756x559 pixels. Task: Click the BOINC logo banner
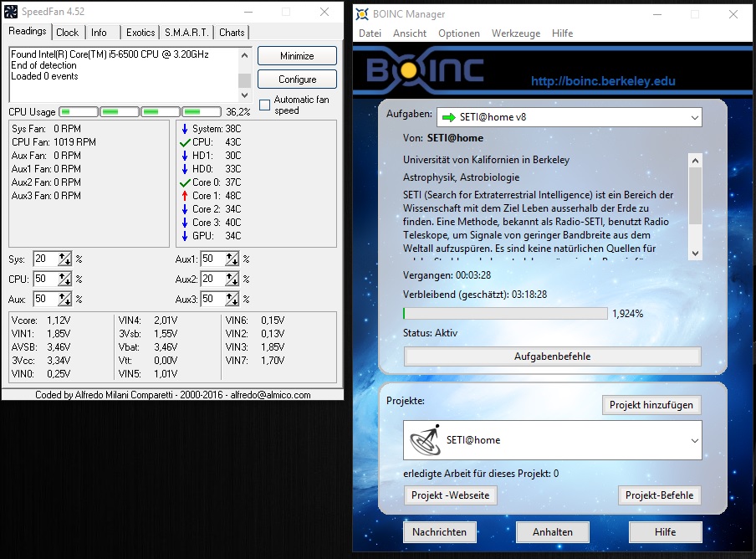(x=425, y=70)
